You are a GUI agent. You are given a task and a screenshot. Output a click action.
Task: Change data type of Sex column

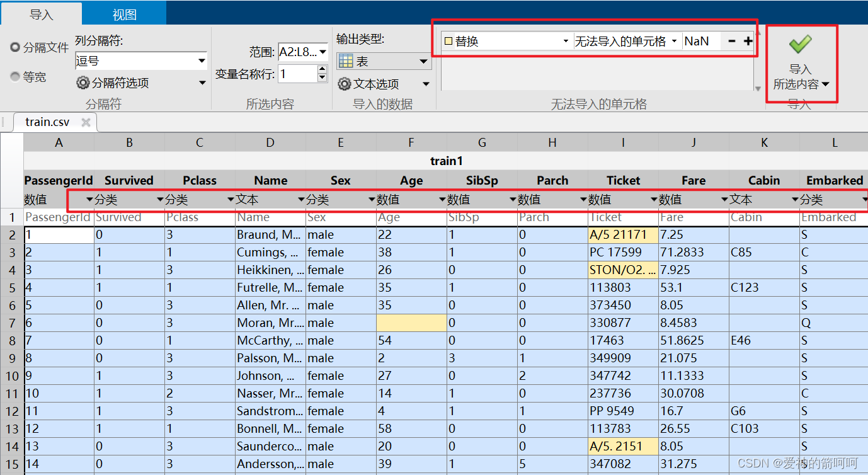click(372, 200)
